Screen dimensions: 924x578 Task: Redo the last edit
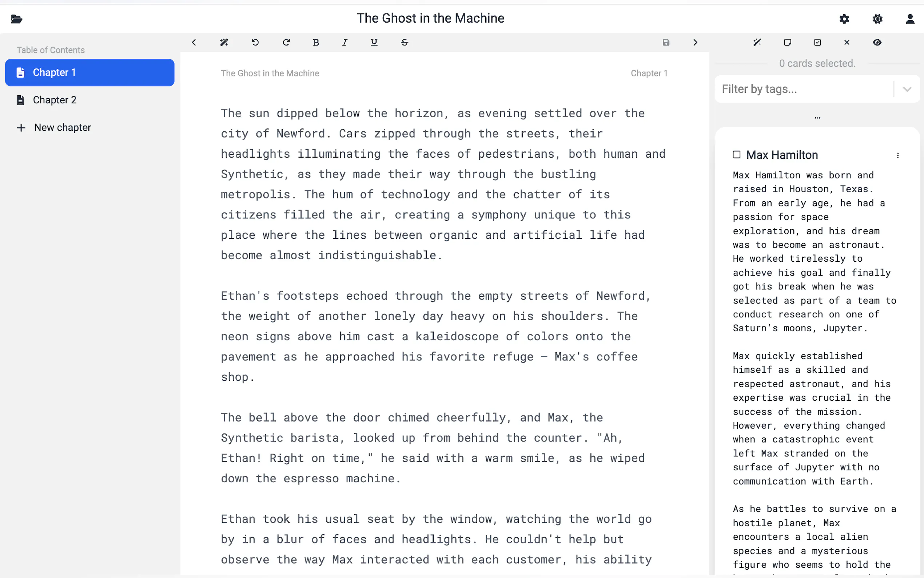pyautogui.click(x=286, y=43)
